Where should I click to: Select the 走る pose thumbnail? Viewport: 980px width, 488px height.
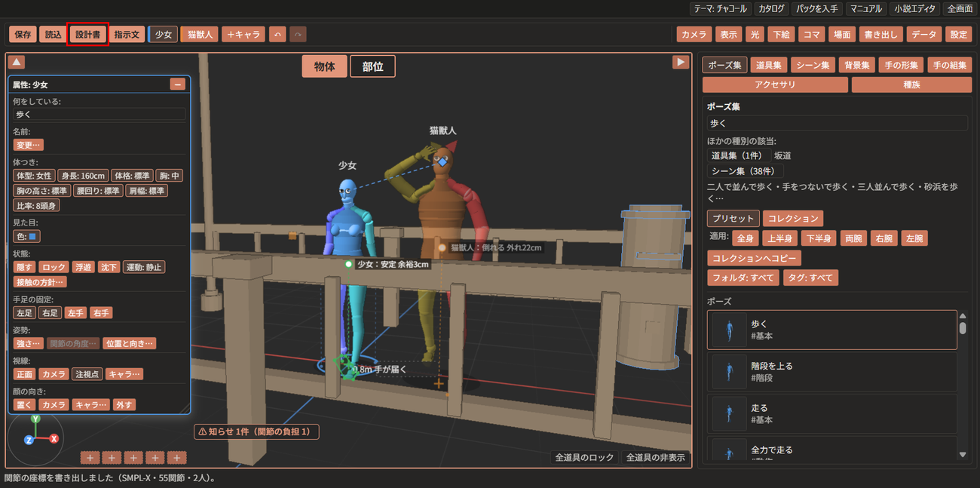(x=729, y=413)
